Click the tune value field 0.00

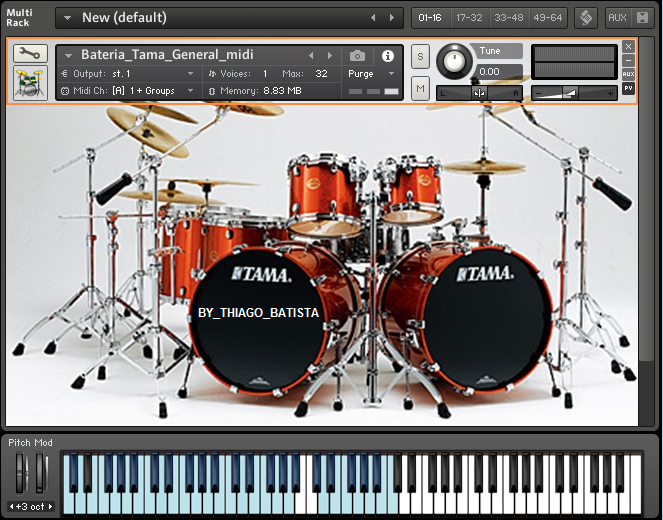click(499, 71)
